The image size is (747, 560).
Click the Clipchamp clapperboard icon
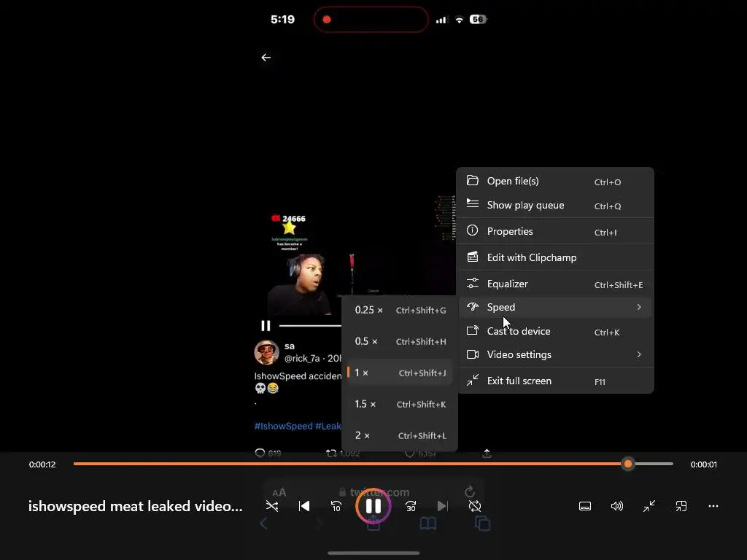click(472, 257)
